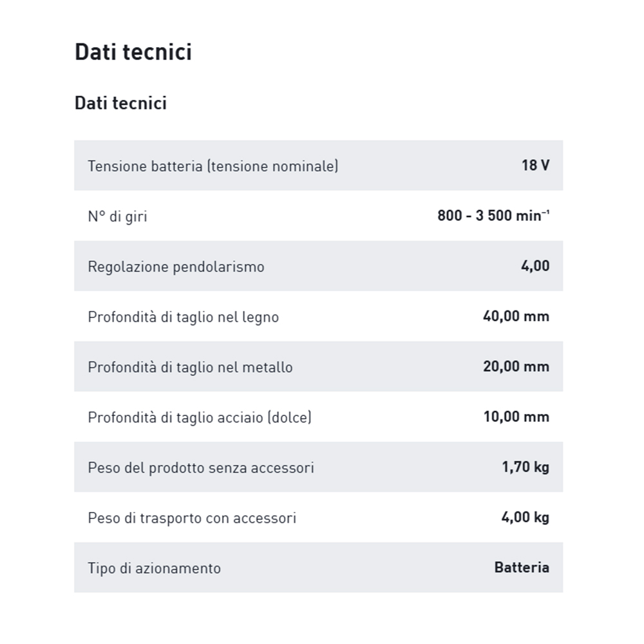The height and width of the screenshot is (644, 644).
Task: Click the large "Dati tecnici" page title
Action: (133, 52)
